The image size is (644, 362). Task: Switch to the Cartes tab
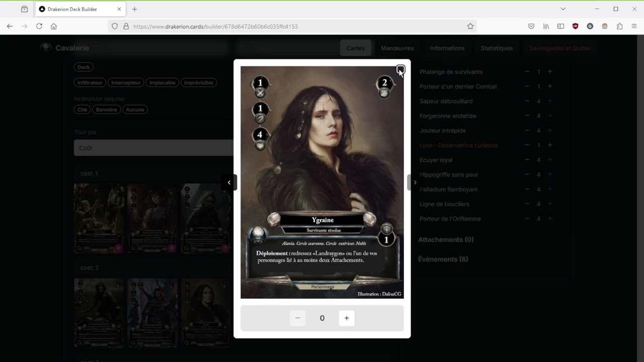tap(355, 48)
